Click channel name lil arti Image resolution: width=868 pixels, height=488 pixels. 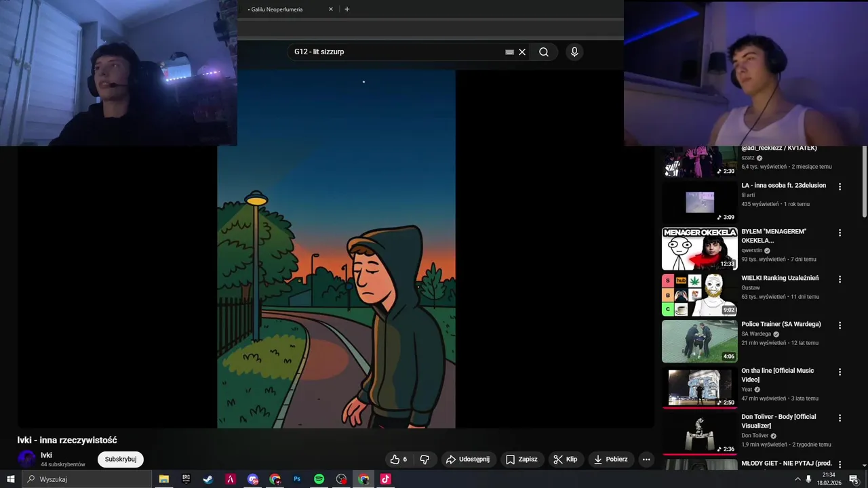748,195
